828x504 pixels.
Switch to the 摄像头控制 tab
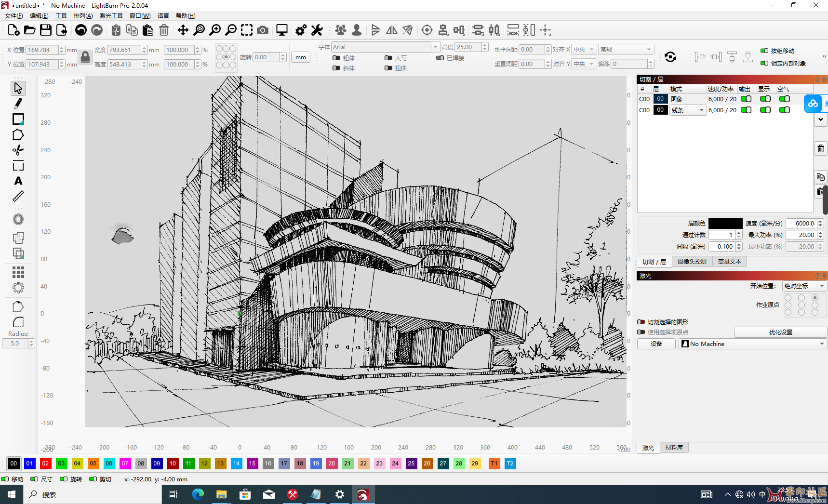click(x=692, y=262)
